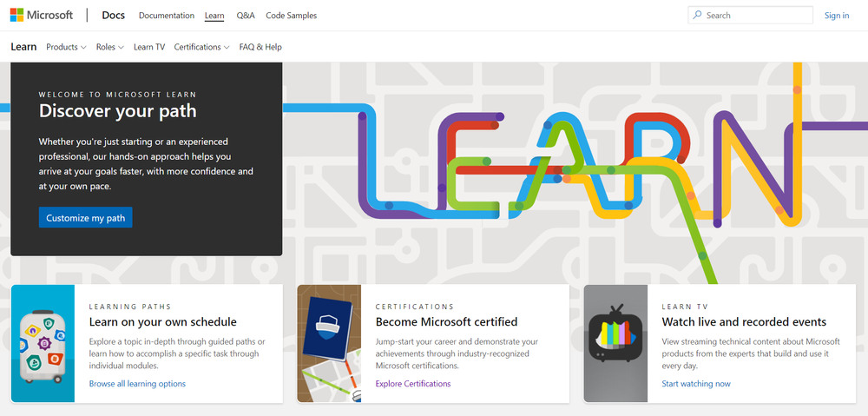The width and height of the screenshot is (868, 416).
Task: Open the Start watching now link
Action: pos(696,383)
